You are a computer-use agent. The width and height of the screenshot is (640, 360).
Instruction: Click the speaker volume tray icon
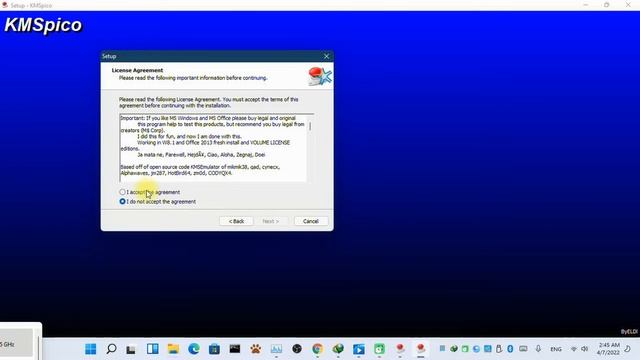pyautogui.click(x=584, y=349)
